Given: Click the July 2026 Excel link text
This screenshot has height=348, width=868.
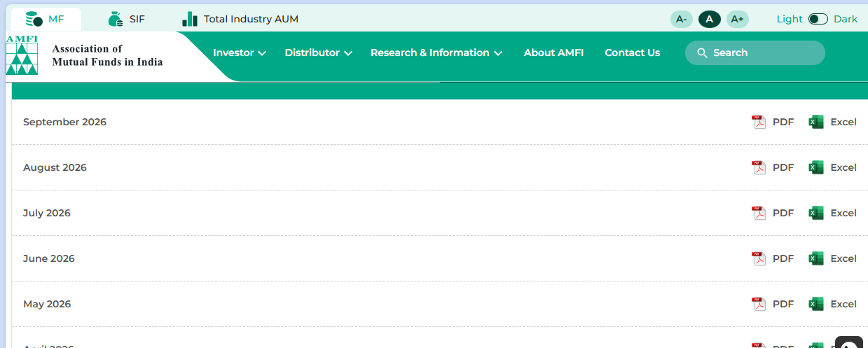Looking at the screenshot, I should [843, 213].
